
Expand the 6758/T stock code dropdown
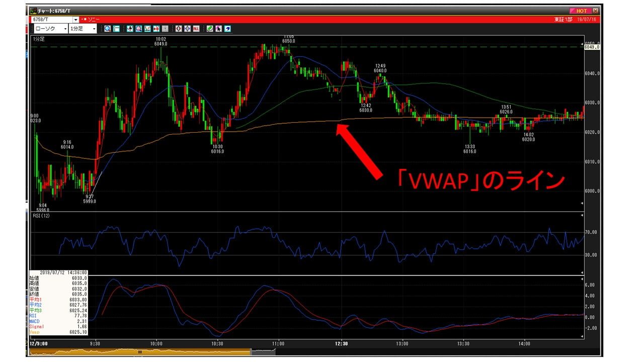[x=75, y=19]
